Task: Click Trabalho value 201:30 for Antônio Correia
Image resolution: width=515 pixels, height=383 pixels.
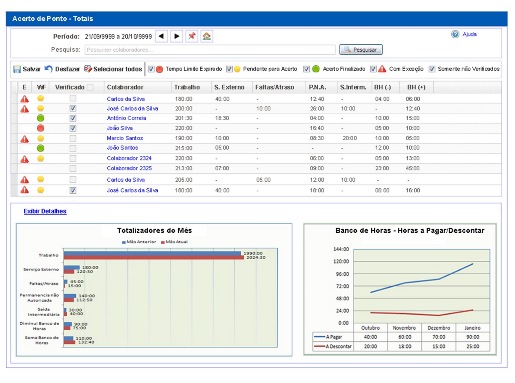Action: point(183,118)
